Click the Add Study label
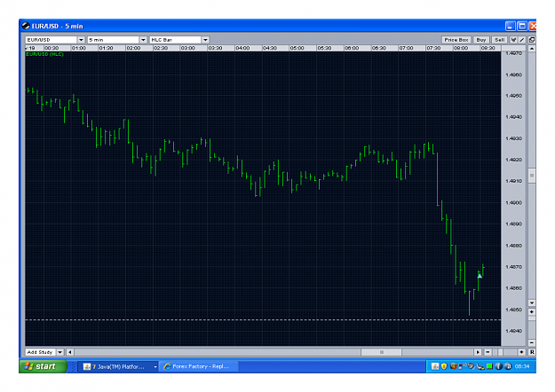The image size is (555, 392). 40,352
